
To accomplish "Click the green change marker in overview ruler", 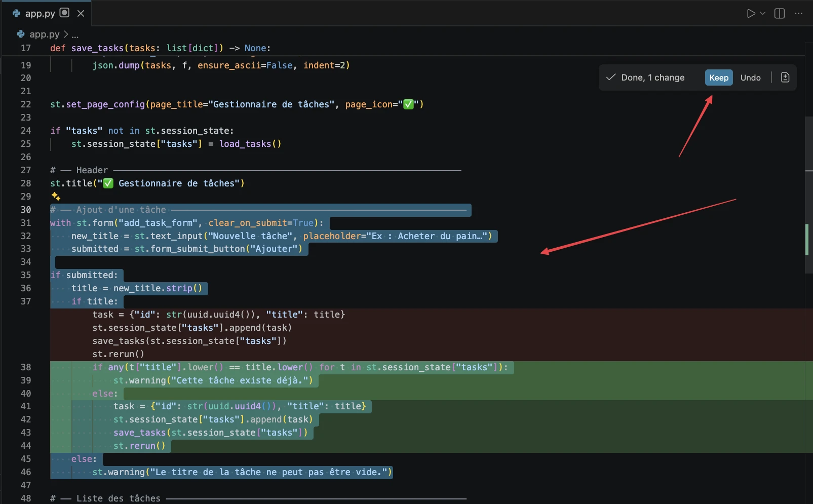I will click(807, 239).
